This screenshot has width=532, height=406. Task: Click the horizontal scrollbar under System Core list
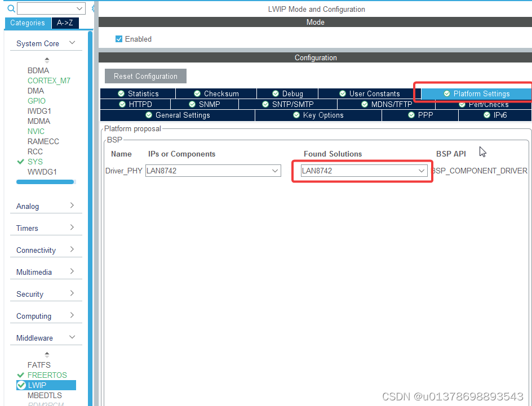click(x=45, y=182)
